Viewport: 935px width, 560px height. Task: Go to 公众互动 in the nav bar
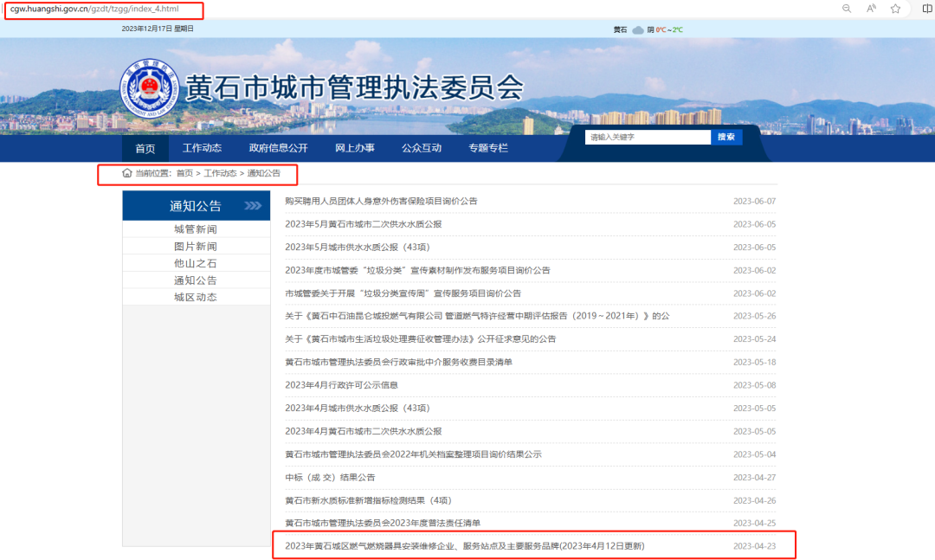click(422, 148)
